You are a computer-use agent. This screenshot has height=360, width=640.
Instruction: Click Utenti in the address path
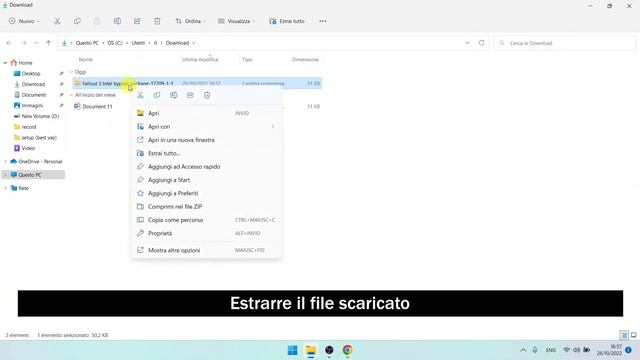(138, 43)
